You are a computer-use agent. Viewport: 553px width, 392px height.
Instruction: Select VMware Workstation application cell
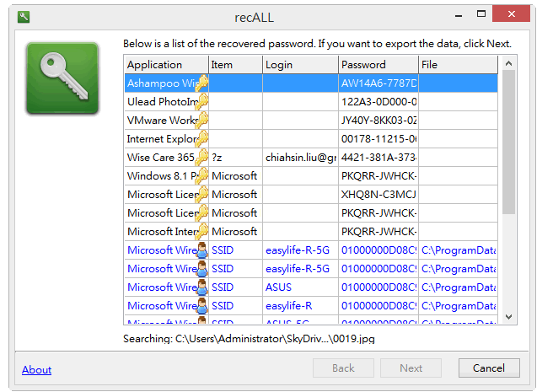coord(166,121)
